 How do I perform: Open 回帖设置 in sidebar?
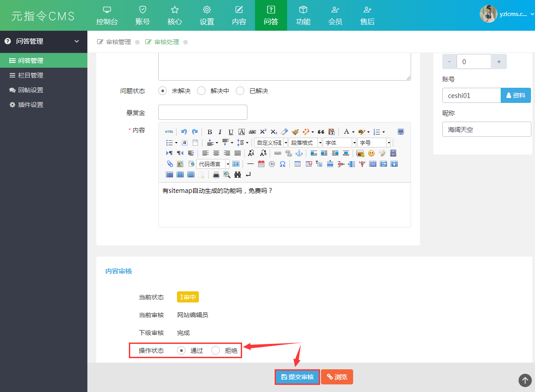[44, 90]
